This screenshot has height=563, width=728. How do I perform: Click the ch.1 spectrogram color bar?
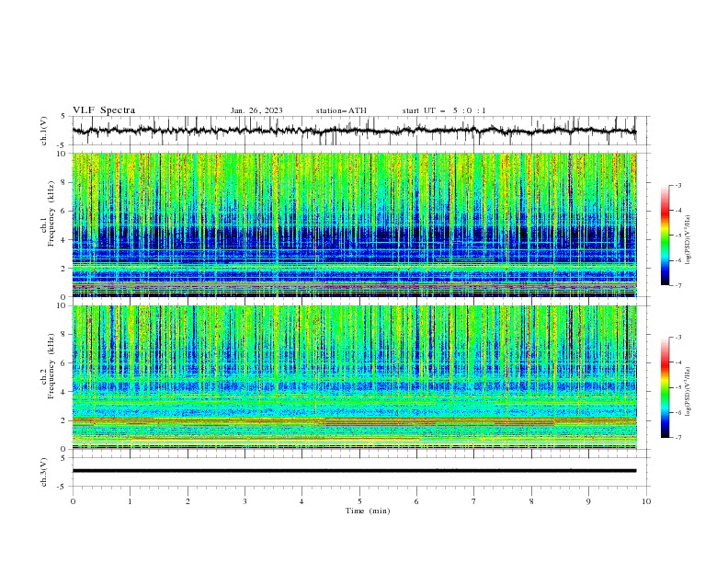click(665, 236)
